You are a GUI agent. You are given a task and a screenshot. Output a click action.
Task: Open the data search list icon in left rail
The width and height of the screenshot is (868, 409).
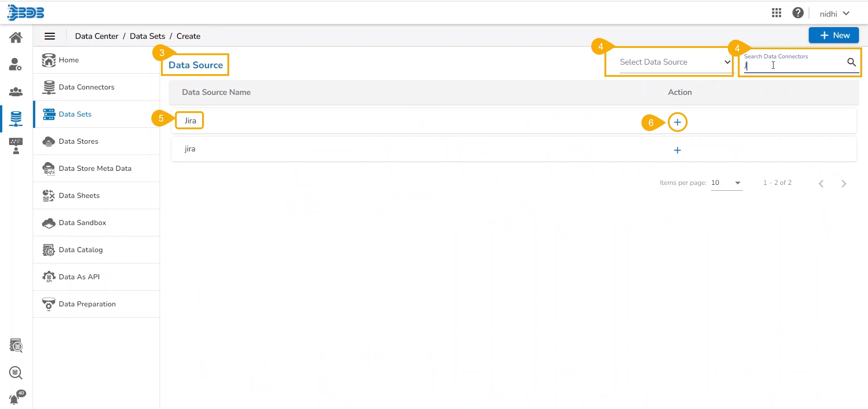point(16,346)
